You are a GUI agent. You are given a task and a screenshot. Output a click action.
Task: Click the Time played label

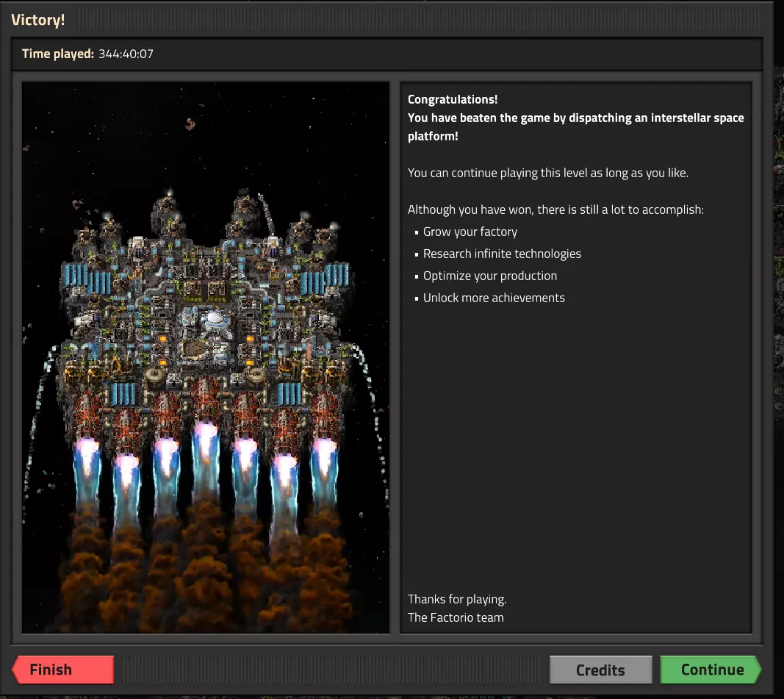click(58, 54)
